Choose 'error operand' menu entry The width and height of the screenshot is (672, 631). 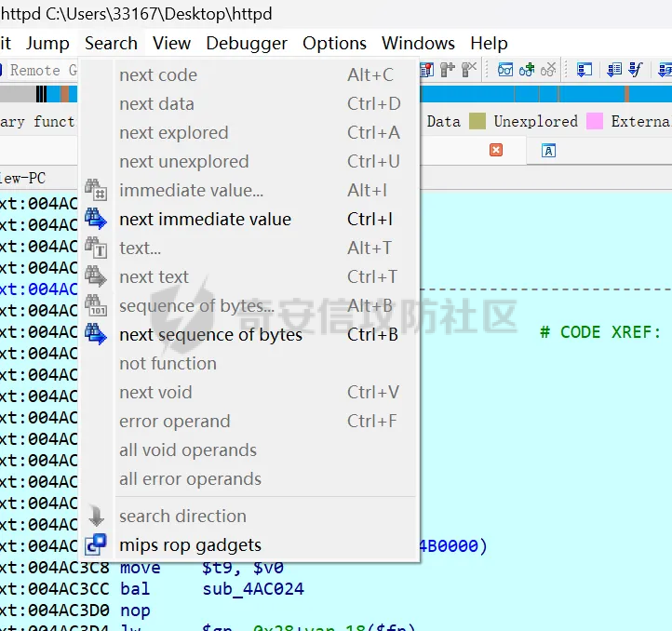pos(248,421)
